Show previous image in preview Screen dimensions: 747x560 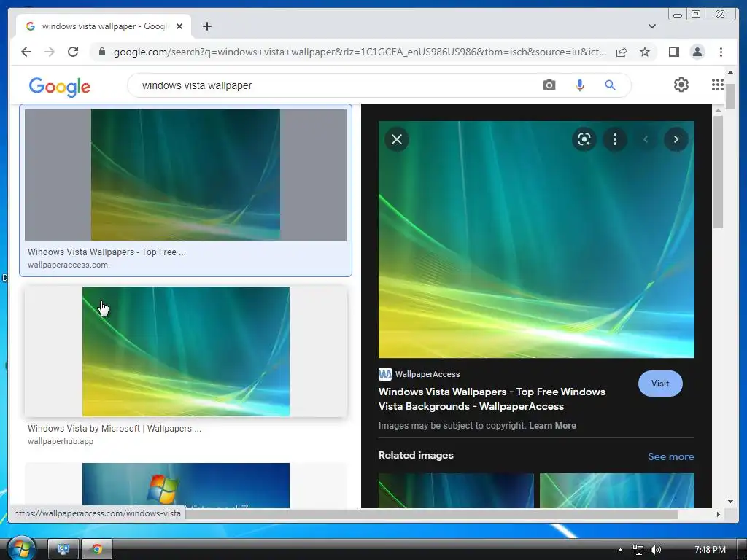pyautogui.click(x=646, y=139)
